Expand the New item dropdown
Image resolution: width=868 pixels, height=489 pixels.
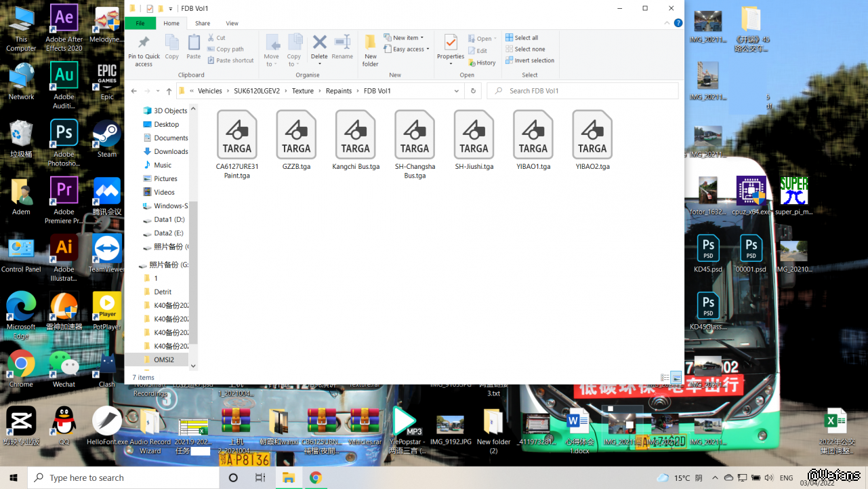[x=405, y=38]
